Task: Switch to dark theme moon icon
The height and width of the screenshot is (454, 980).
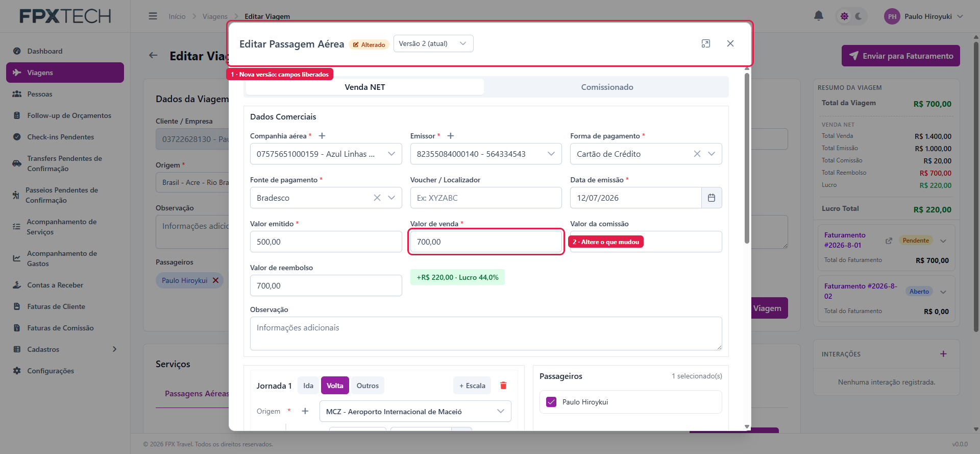Action: (859, 16)
